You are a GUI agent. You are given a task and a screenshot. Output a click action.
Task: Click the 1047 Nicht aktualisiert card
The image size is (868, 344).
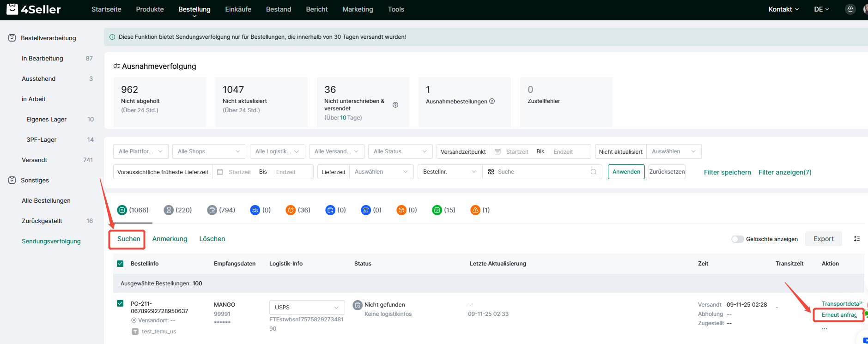261,102
